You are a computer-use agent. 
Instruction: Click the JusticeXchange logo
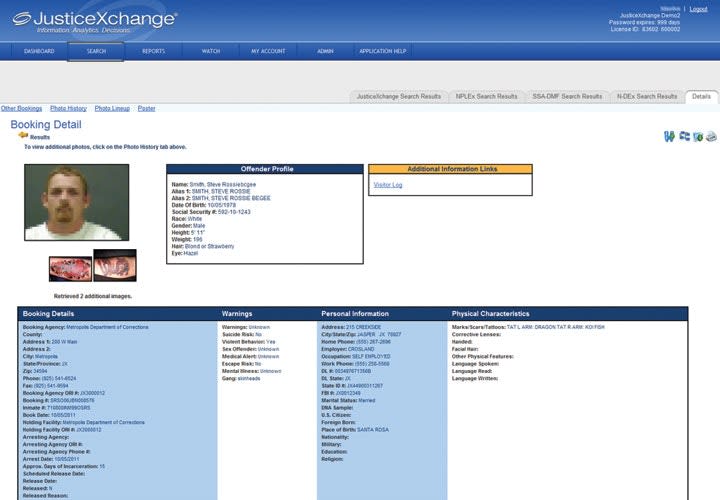tap(93, 21)
